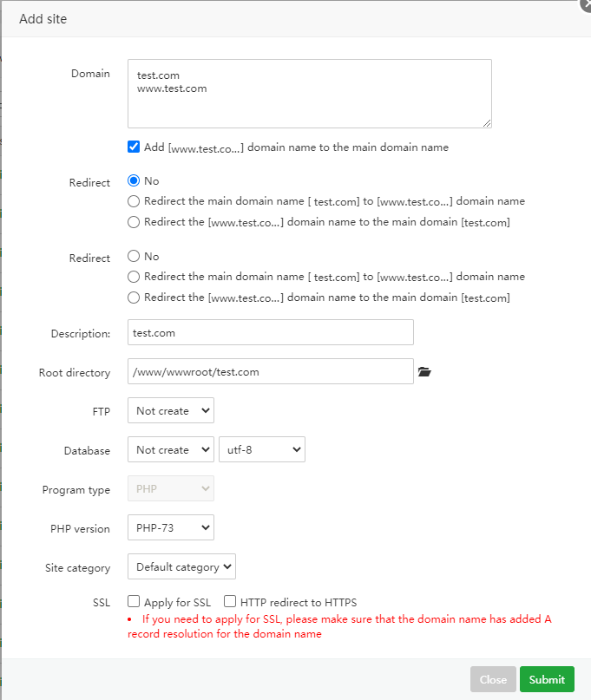Open the FTP dropdown

170,410
